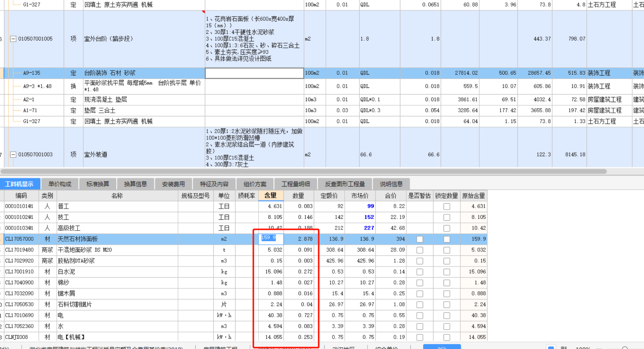Open the 特征及内容 tab
Image resolution: width=644 pixels, height=349 pixels.
click(x=214, y=184)
